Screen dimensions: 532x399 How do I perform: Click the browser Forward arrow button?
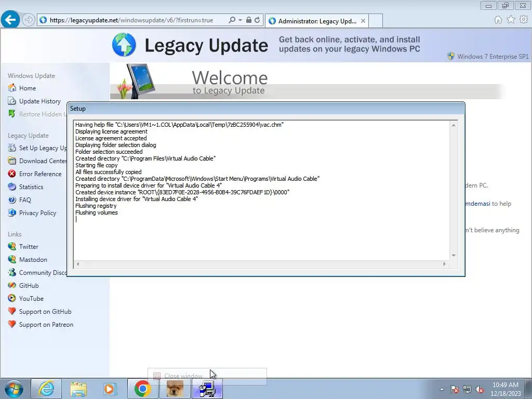(x=29, y=20)
